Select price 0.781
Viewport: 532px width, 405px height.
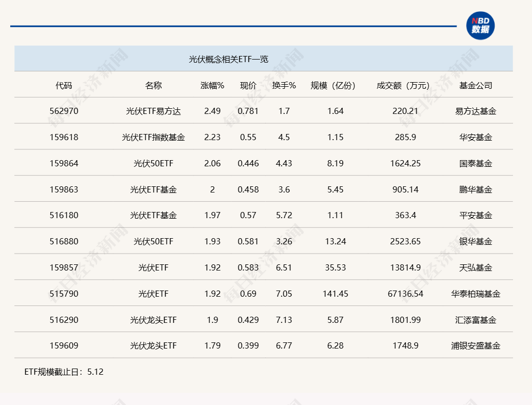[248, 111]
